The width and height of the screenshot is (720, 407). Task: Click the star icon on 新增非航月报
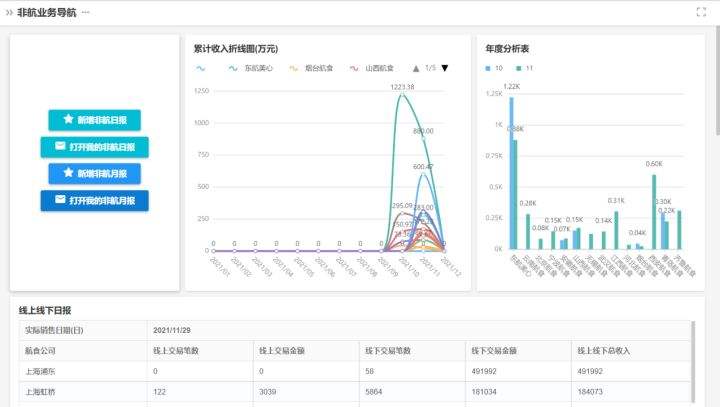(68, 173)
